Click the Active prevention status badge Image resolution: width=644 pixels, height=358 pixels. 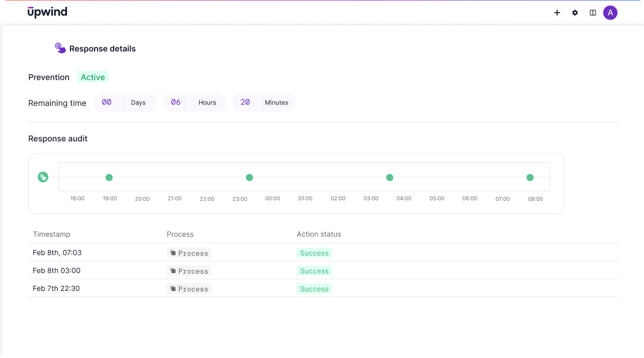coord(92,77)
